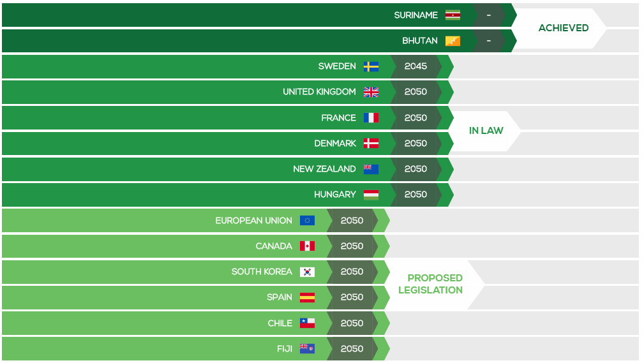Select the IN LAW category label
This screenshot has height=363, width=644.
(486, 131)
